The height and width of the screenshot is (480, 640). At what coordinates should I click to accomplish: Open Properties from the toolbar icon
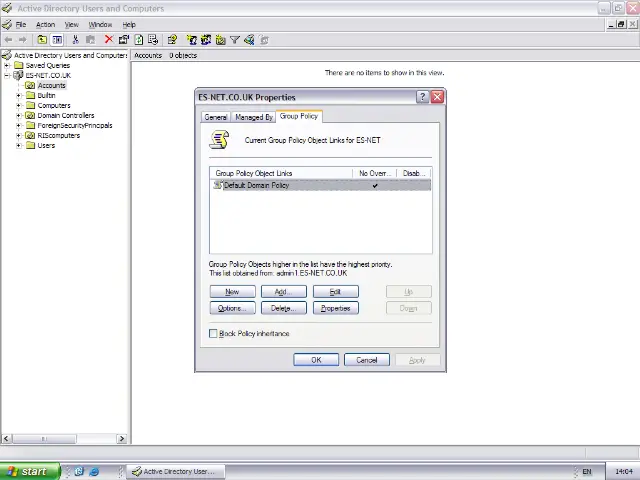tap(124, 40)
